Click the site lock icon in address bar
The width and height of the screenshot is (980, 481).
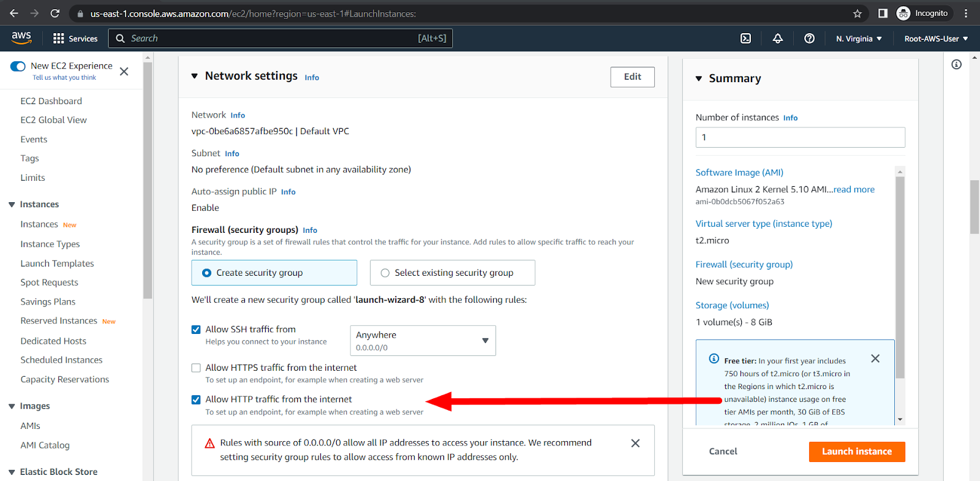(80, 13)
